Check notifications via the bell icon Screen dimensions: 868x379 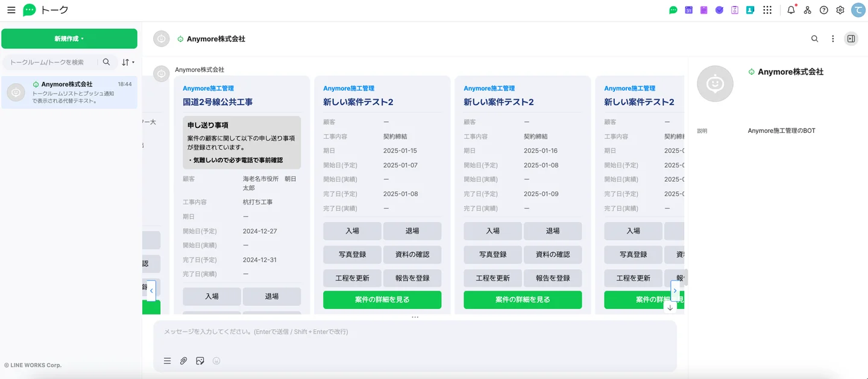(x=791, y=10)
